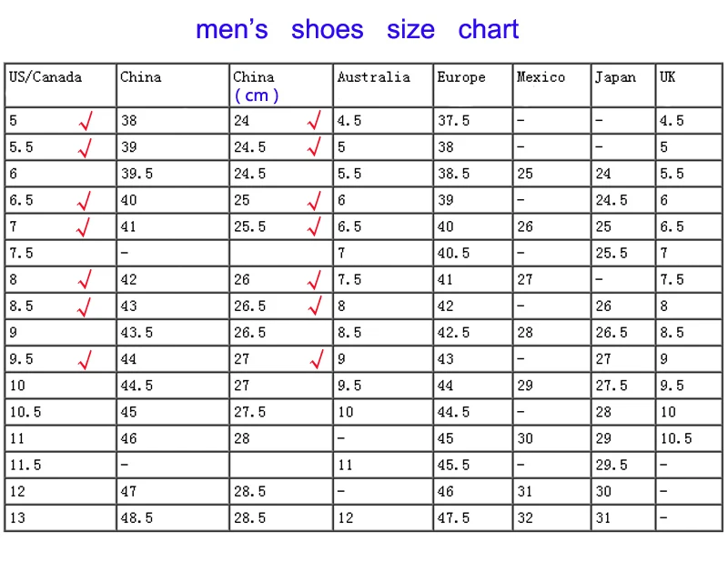Viewport: 728px width, 562px height.
Task: Click the China (cm) column header
Action: coord(256,86)
